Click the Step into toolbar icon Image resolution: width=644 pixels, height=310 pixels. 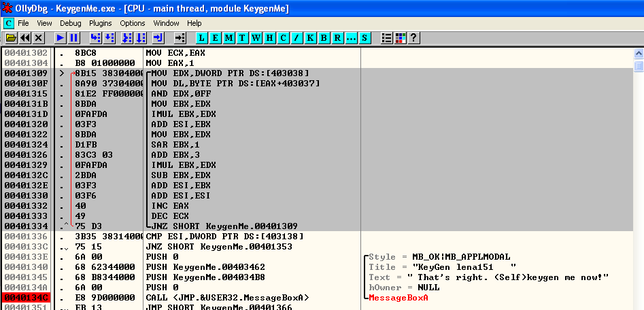[x=96, y=38]
